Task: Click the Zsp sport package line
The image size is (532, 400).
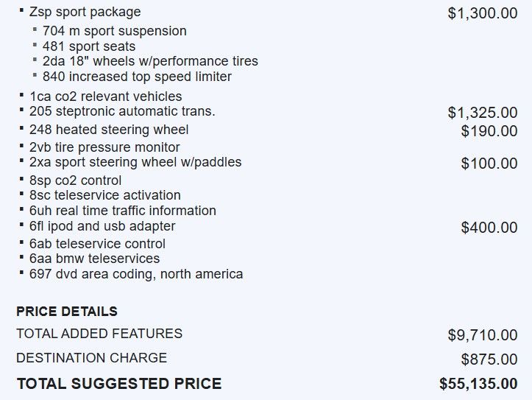Action: point(85,13)
